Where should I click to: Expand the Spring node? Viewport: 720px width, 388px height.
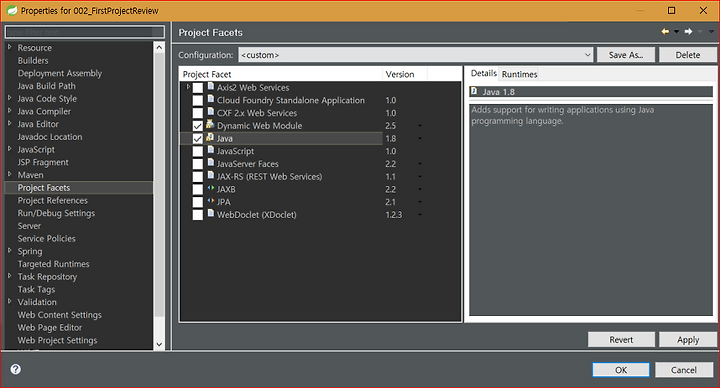tap(10, 250)
